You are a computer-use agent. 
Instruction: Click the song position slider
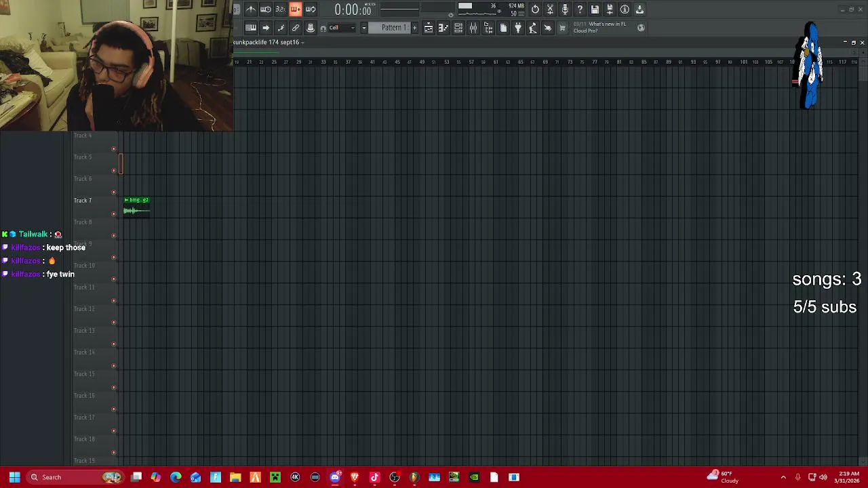399,9
